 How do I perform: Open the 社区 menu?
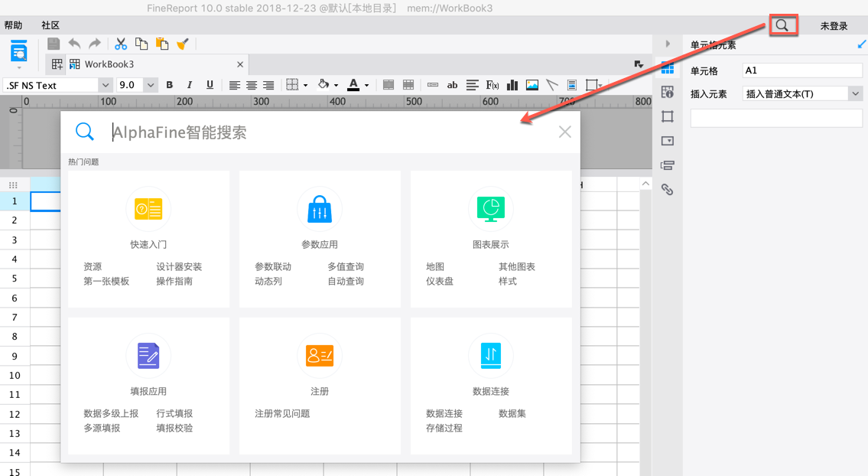click(x=50, y=25)
